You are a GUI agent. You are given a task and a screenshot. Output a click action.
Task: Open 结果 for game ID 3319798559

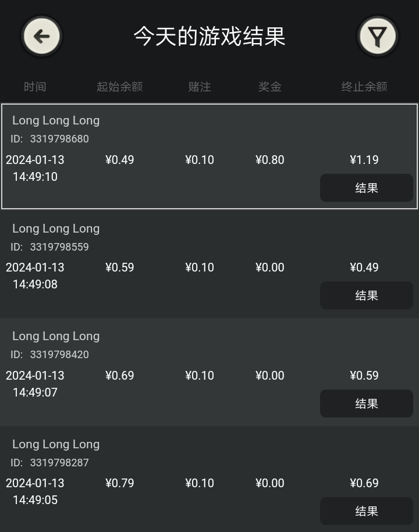[x=366, y=295]
